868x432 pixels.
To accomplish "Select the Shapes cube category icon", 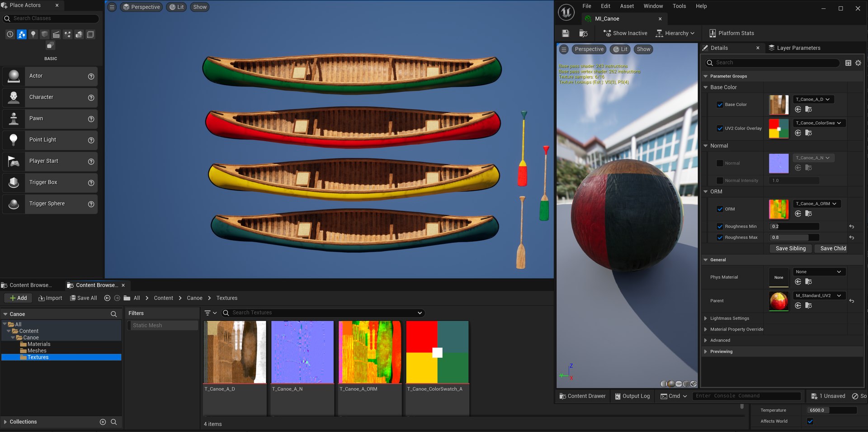I will coord(44,34).
